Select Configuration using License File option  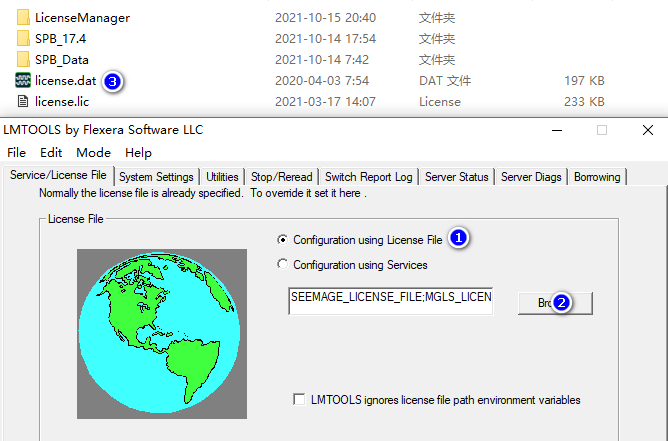[282, 240]
